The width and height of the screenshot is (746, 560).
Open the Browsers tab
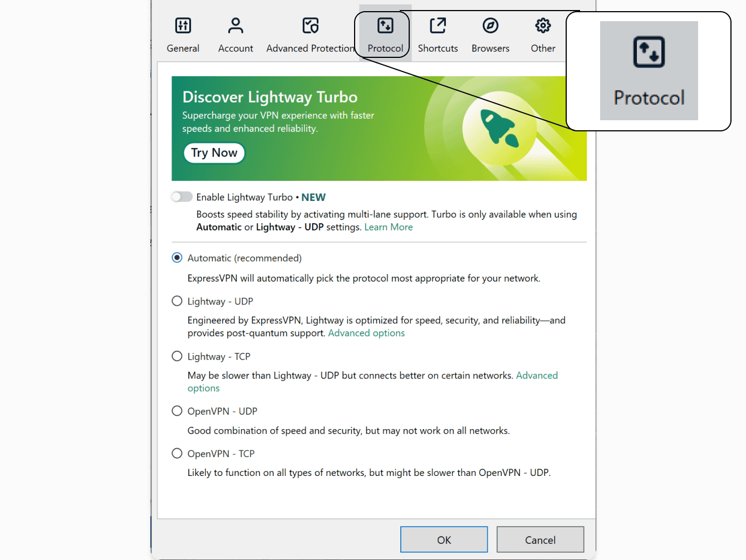[490, 35]
